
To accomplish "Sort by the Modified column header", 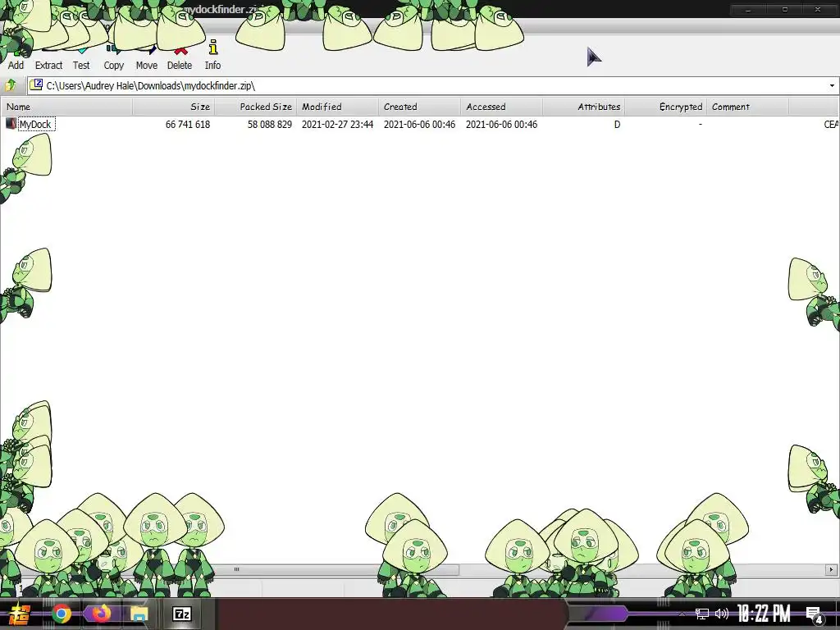I will 337,107.
